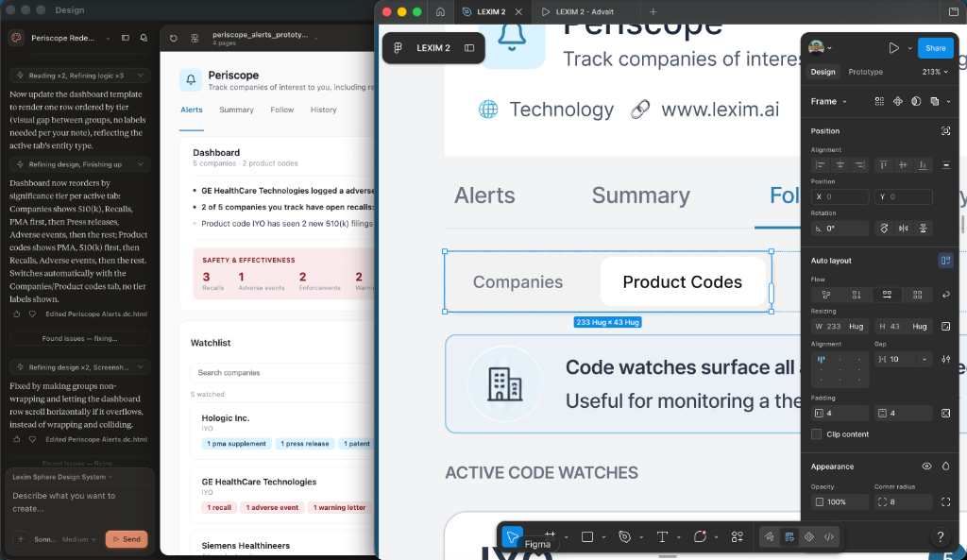The image size is (967, 560).
Task: Click the blue Share button
Action: point(935,48)
